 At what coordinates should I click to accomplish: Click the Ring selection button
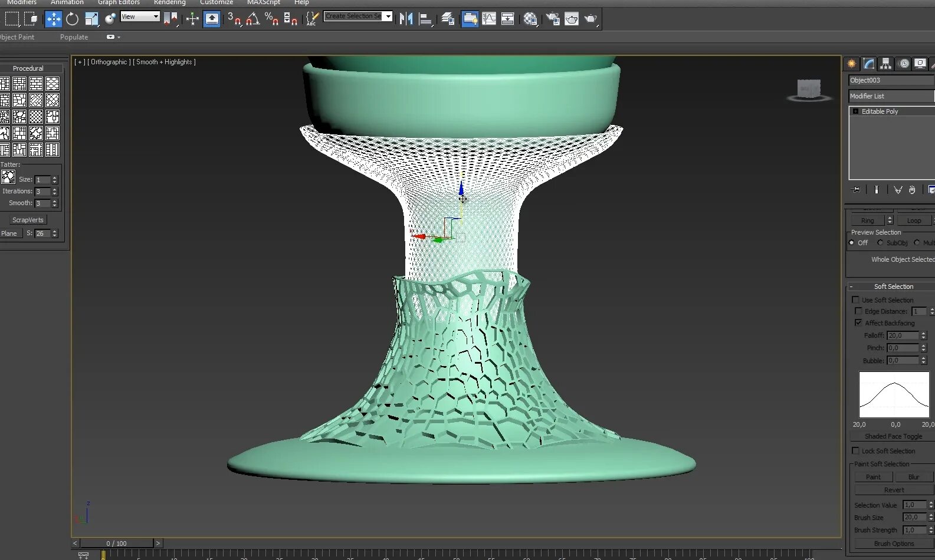(x=867, y=220)
